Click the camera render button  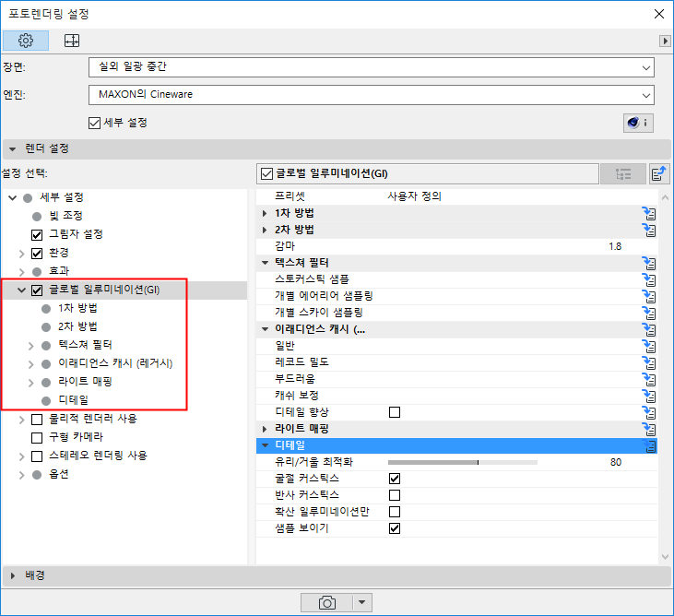(x=326, y=602)
